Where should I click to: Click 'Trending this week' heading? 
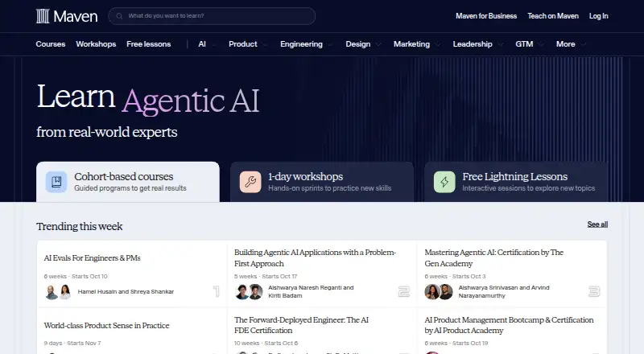point(79,226)
